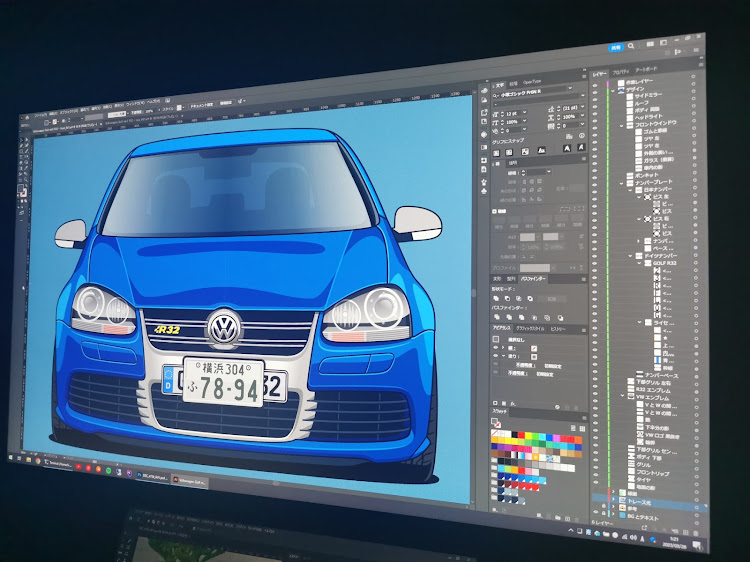Click the Minus Back pathfinder icon
This screenshot has height=562, width=750.
click(561, 318)
